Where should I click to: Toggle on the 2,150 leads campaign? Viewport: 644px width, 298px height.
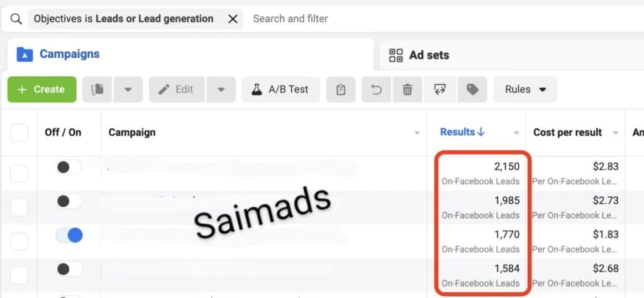(69, 168)
